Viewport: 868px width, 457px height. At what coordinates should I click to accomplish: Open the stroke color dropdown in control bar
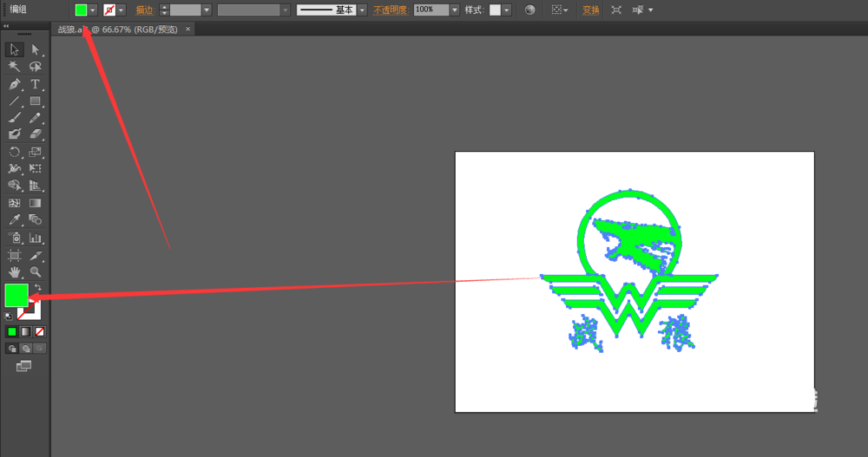[121, 10]
